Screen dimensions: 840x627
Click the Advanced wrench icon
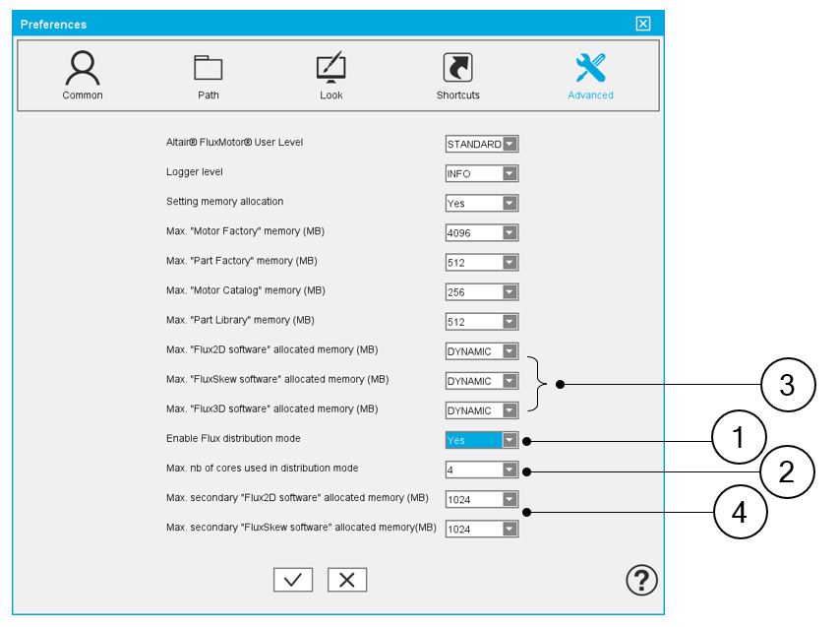590,67
